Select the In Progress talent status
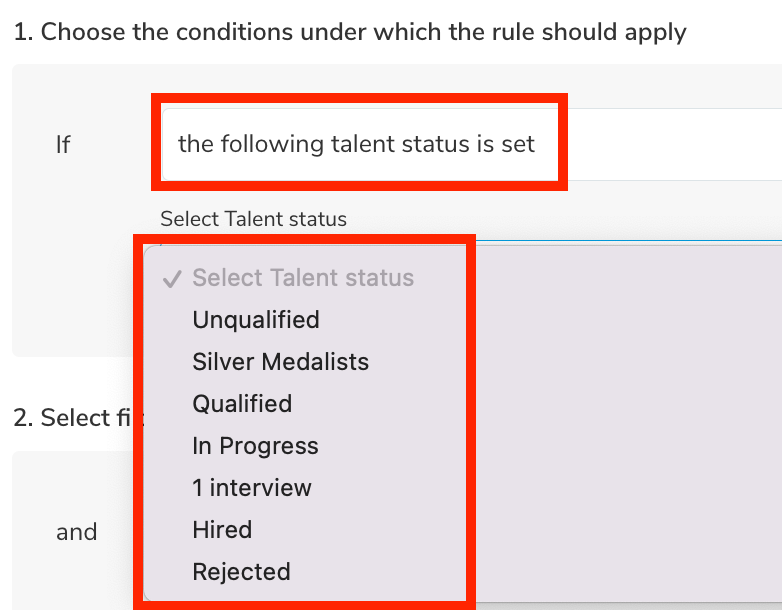Screen dimensions: 782x610 click(255, 446)
